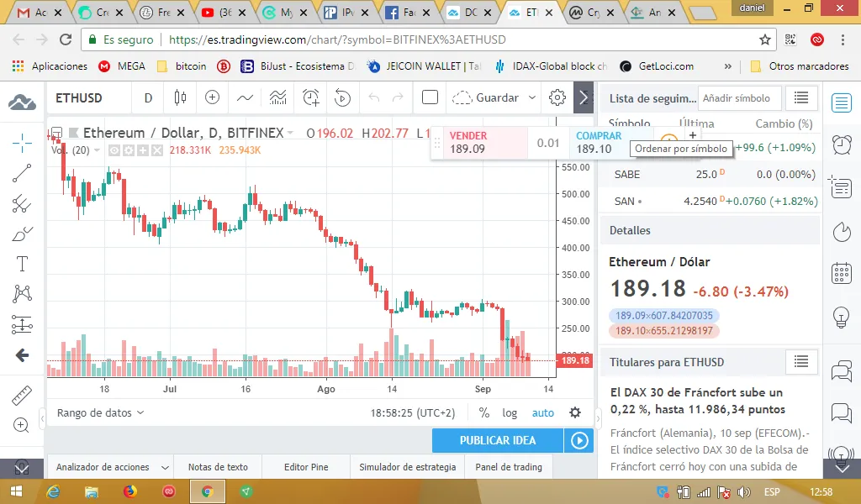The image size is (861, 504).
Task: Click the PUBLICAR IDEA button
Action: (498, 440)
